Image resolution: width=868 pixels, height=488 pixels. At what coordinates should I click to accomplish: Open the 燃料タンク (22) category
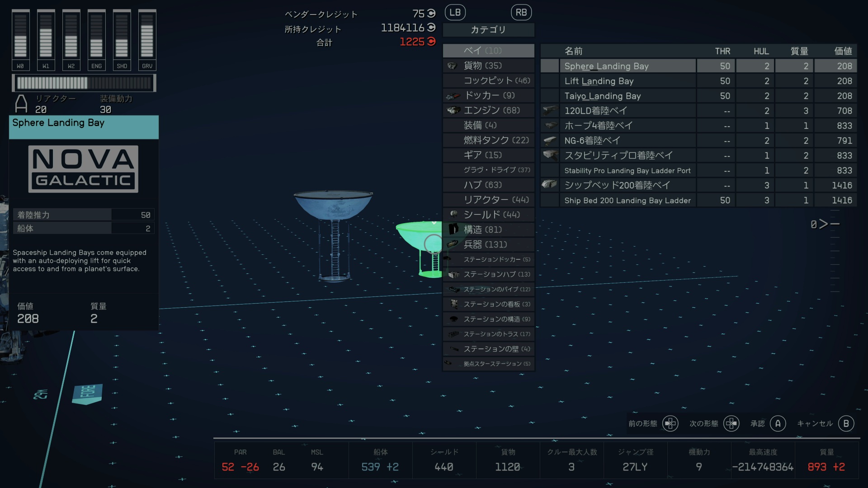coord(489,140)
